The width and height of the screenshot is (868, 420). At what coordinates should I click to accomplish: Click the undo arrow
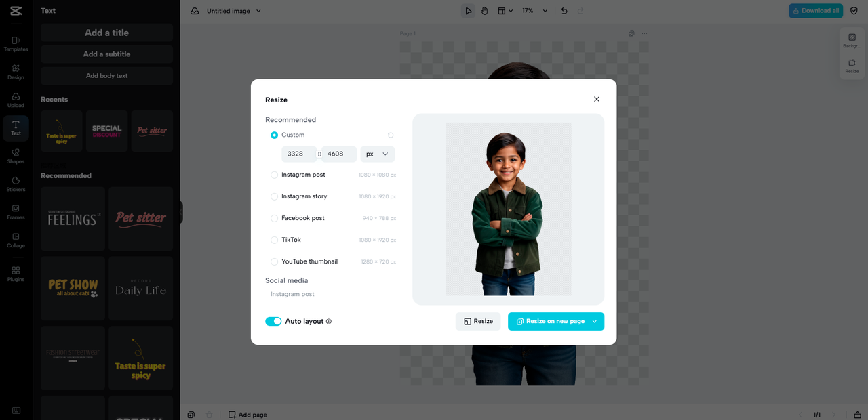click(x=564, y=11)
